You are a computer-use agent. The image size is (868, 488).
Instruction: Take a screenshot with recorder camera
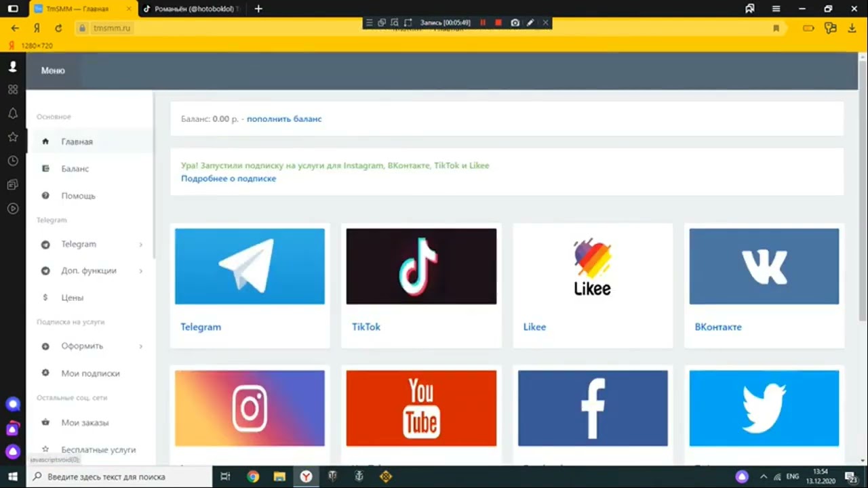[515, 22]
